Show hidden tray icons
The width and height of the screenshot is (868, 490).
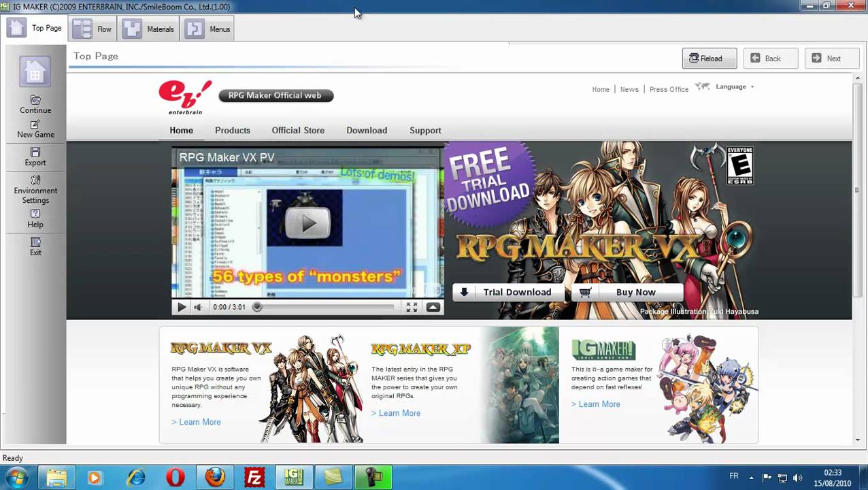coord(752,478)
